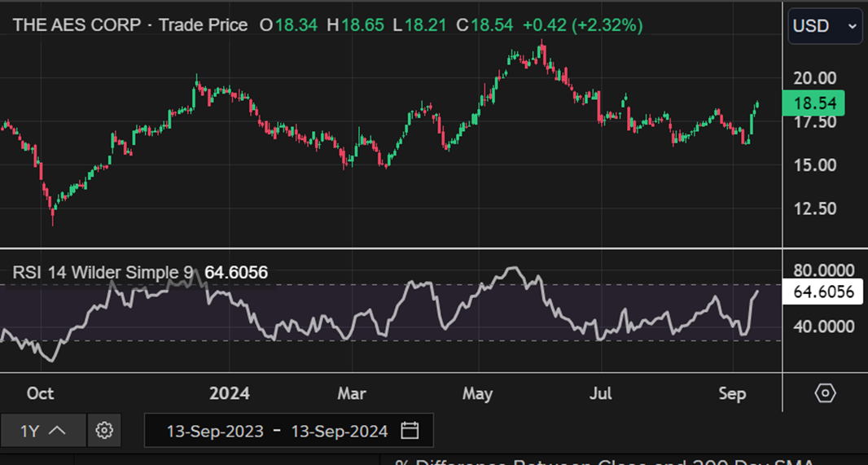This screenshot has width=868, height=465.
Task: Click the +0.42 (+2.32%) change value
Action: click(x=582, y=25)
